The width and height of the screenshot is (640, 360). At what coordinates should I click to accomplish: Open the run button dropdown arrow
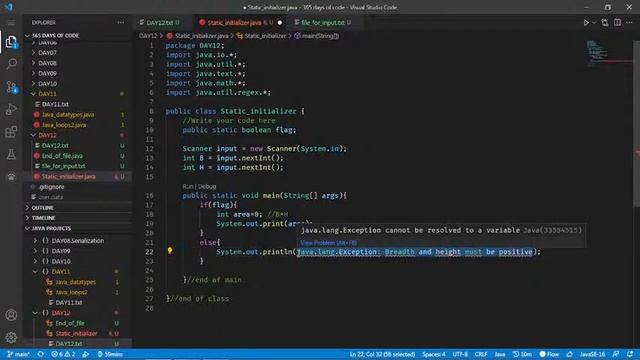click(x=594, y=22)
